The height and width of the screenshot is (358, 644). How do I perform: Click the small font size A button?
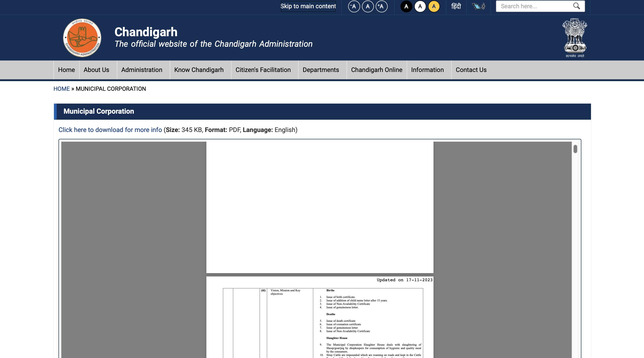pyautogui.click(x=353, y=6)
